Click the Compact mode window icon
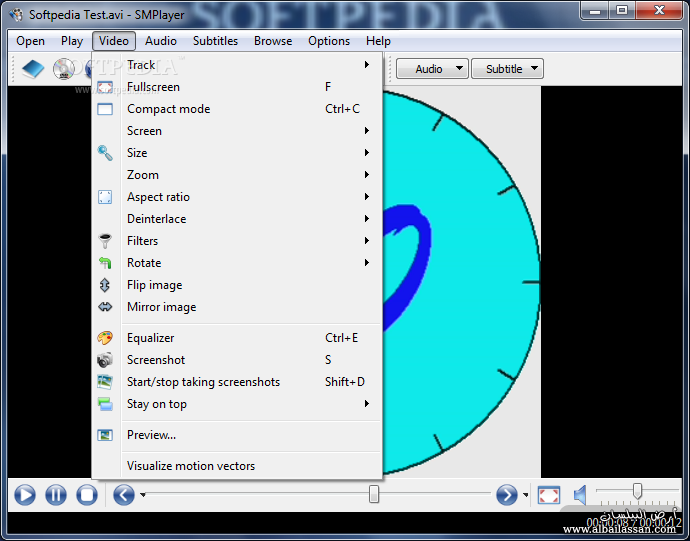This screenshot has width=690, height=541. click(105, 109)
